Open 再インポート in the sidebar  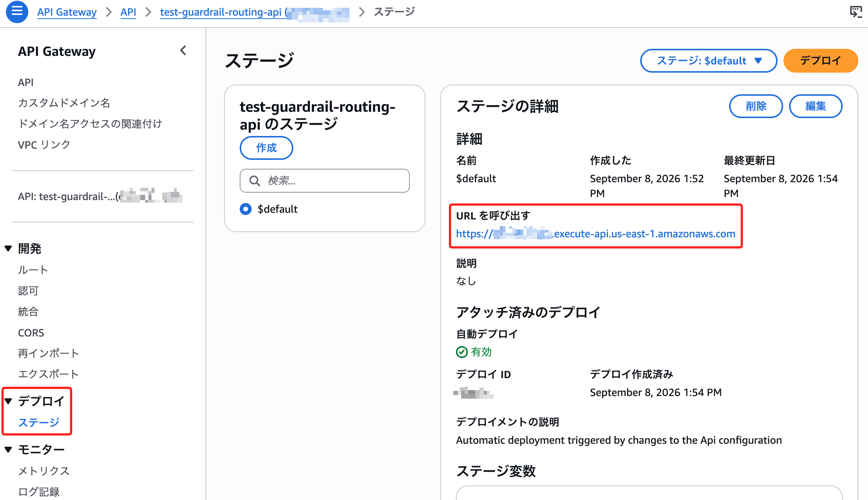[x=48, y=353]
